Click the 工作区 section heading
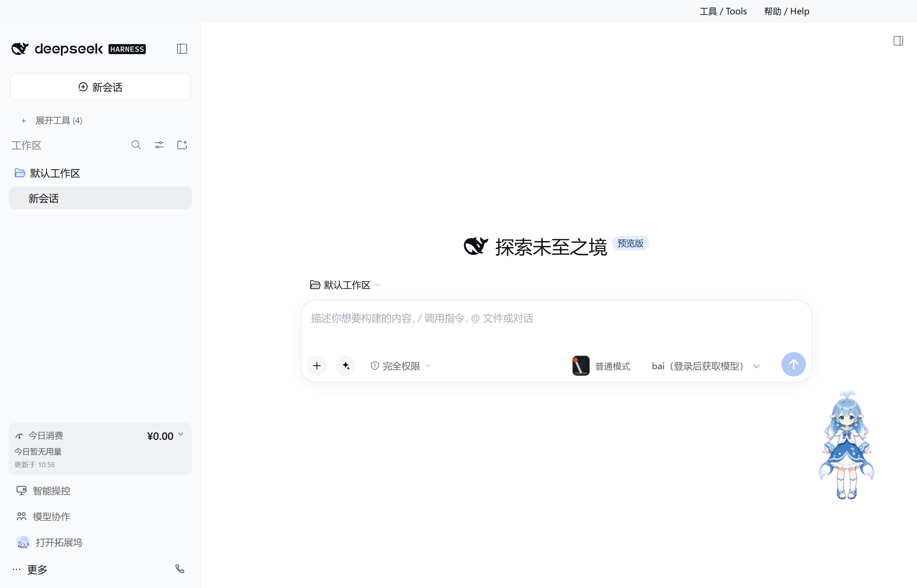The image size is (917, 588). click(x=26, y=146)
